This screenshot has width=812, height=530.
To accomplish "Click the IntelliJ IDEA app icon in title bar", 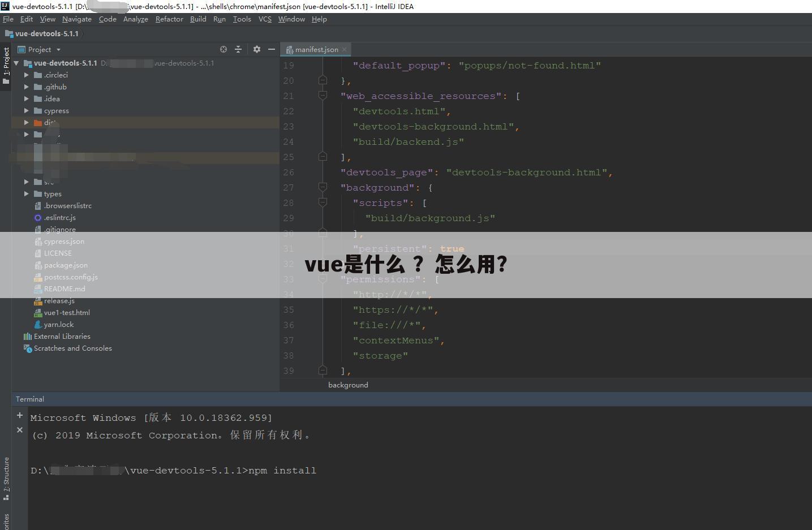I will 5,6.
